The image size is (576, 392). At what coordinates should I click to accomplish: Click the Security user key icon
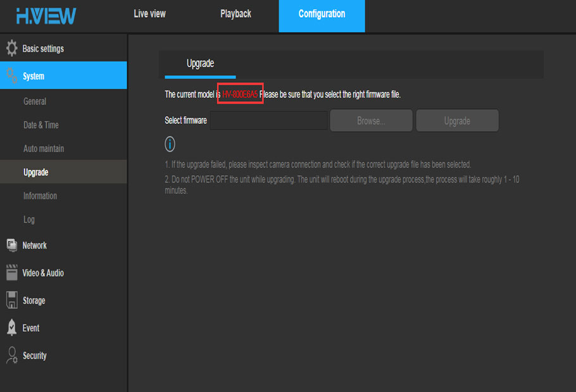coord(11,355)
